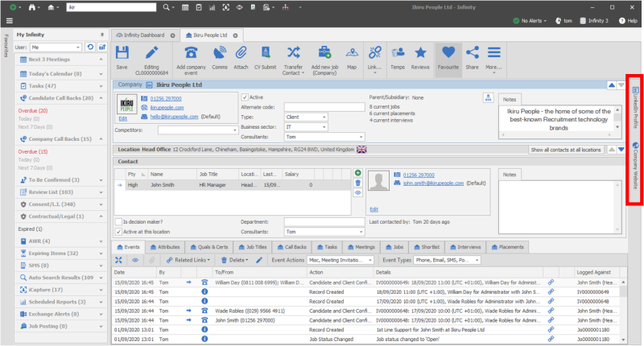Open the hello@ikirupeople.com email link

[x=175, y=117]
